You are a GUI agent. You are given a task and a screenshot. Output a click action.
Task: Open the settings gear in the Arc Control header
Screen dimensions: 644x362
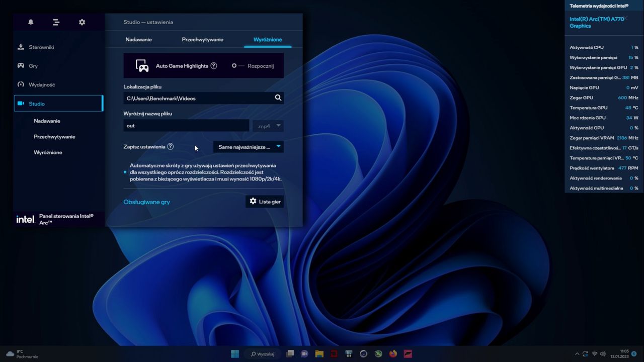(82, 22)
